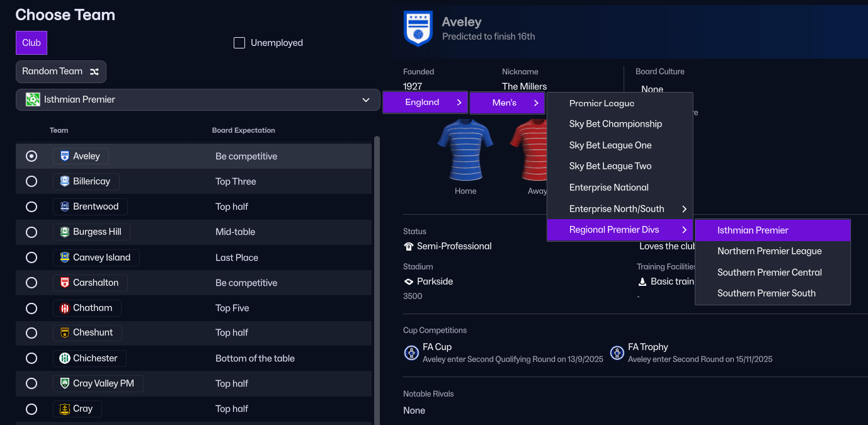Click the Cheshunt team badge icon
868x425 pixels.
[x=64, y=332]
